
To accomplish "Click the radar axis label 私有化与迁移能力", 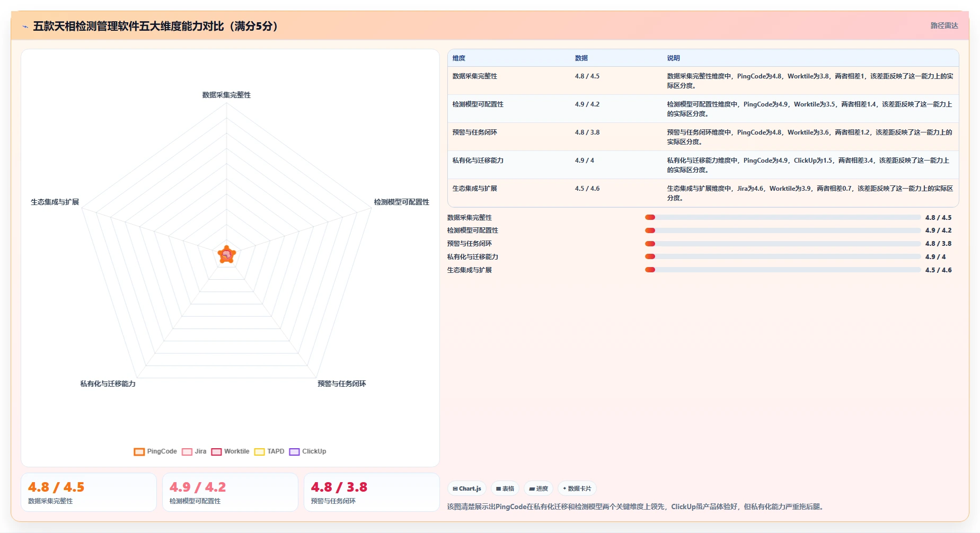I will click(108, 384).
